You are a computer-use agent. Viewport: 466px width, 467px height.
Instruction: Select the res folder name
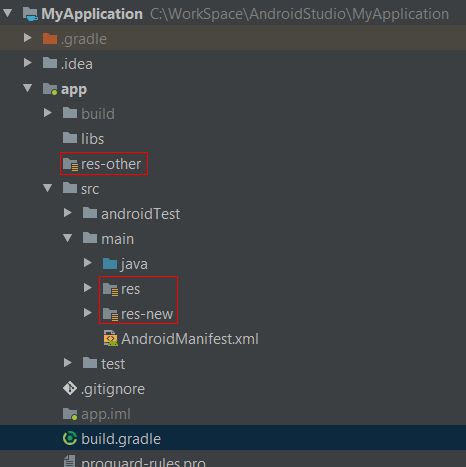tap(130, 289)
